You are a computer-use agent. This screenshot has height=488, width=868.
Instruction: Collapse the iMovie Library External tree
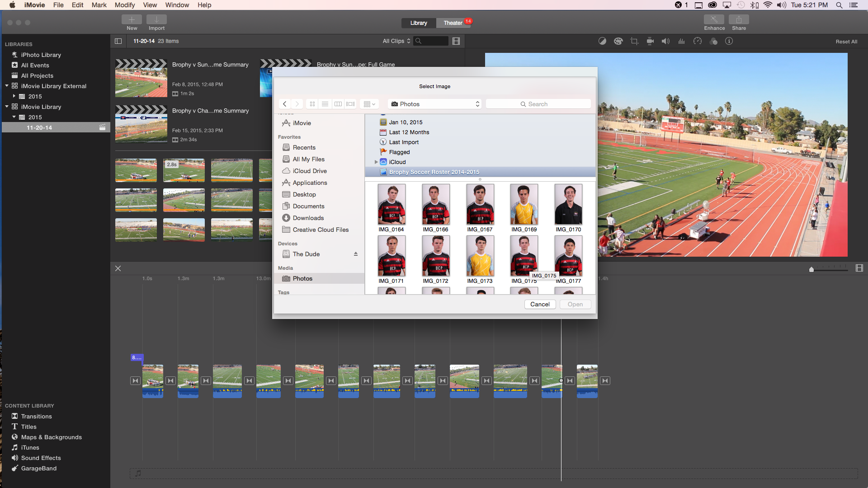pyautogui.click(x=7, y=86)
